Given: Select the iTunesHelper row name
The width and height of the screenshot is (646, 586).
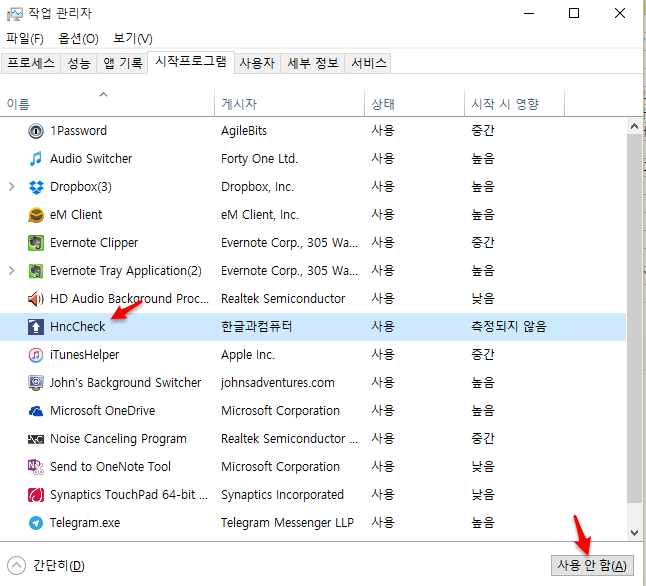Looking at the screenshot, I should (x=84, y=355).
